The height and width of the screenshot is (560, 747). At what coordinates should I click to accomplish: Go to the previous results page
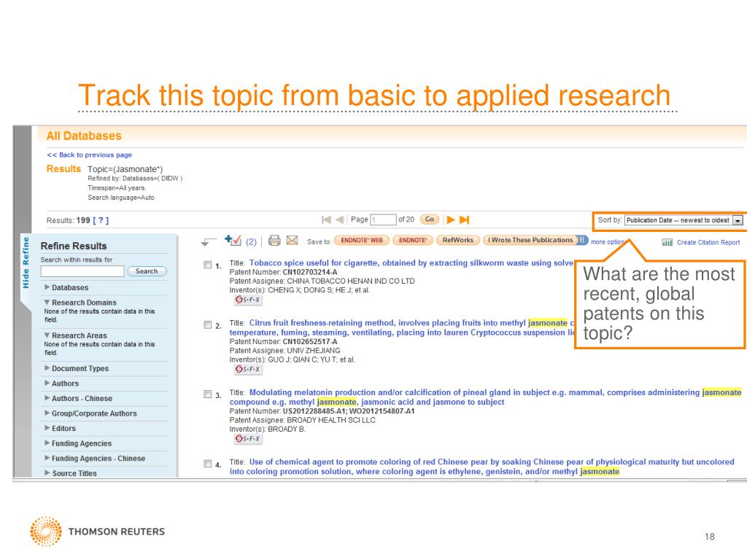(x=340, y=219)
